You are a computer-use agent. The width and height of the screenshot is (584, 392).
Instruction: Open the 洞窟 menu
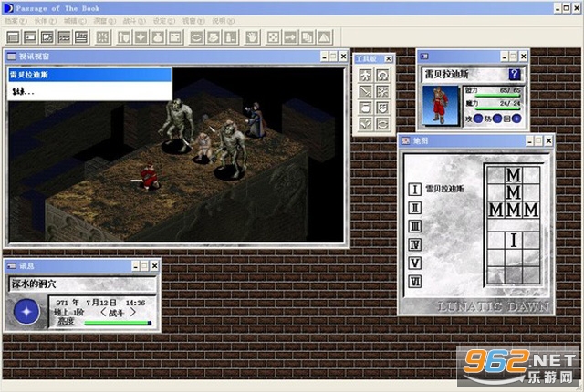105,21
